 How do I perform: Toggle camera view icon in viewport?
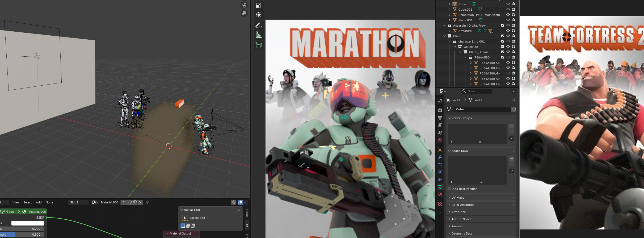244,5
